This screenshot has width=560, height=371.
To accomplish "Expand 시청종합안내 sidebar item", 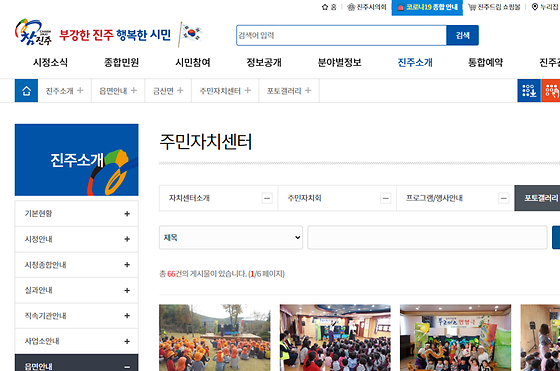I will pyautogui.click(x=76, y=265).
